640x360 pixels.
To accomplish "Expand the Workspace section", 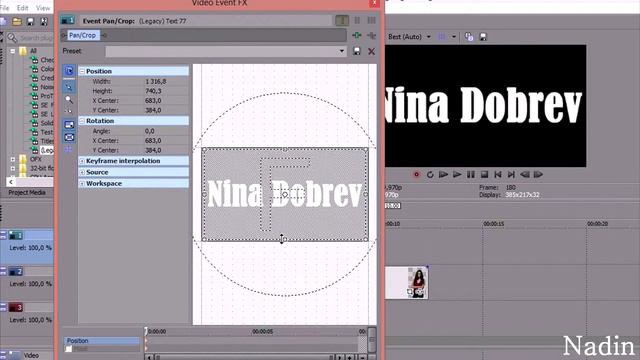I will [82, 184].
